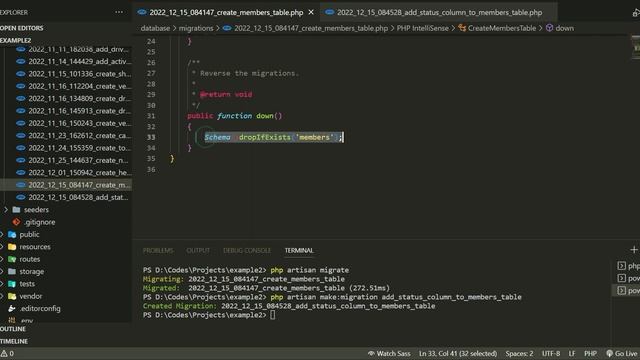640x360 pixels.
Task: Open 2022_11_15_101336_create_sh... migration file
Action: coord(80,74)
